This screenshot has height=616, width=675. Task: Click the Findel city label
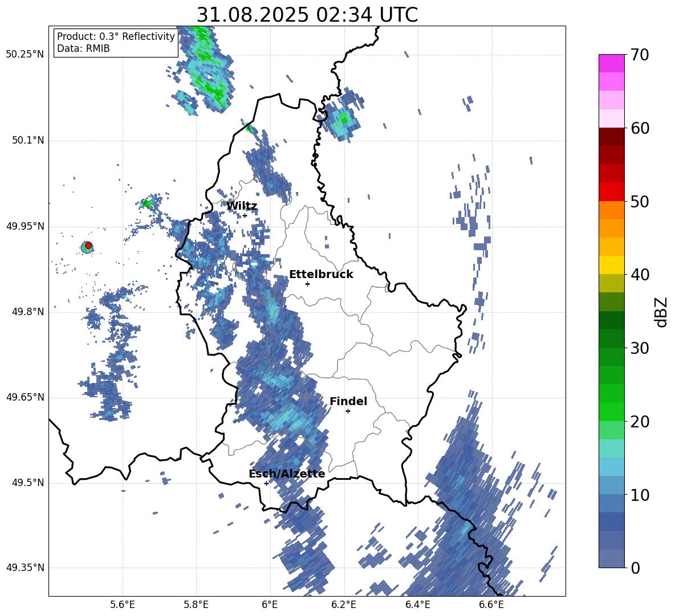click(x=348, y=401)
